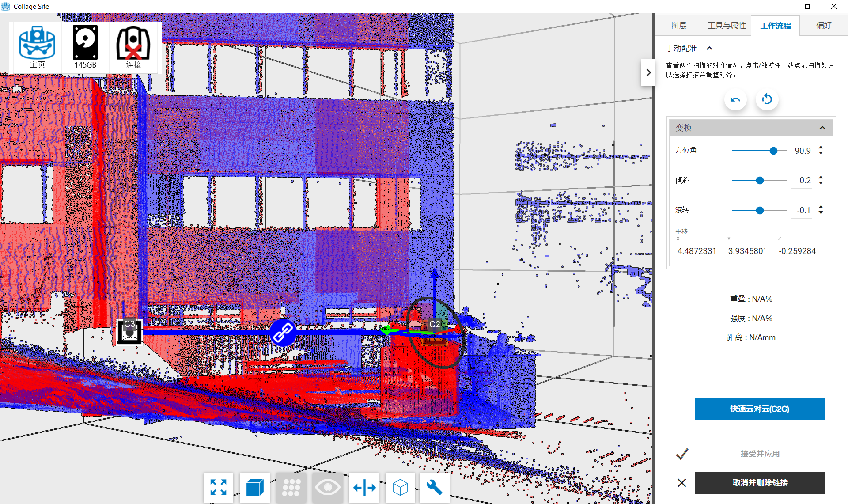This screenshot has height=504, width=848.
Task: Click the undo arrow button
Action: (735, 99)
